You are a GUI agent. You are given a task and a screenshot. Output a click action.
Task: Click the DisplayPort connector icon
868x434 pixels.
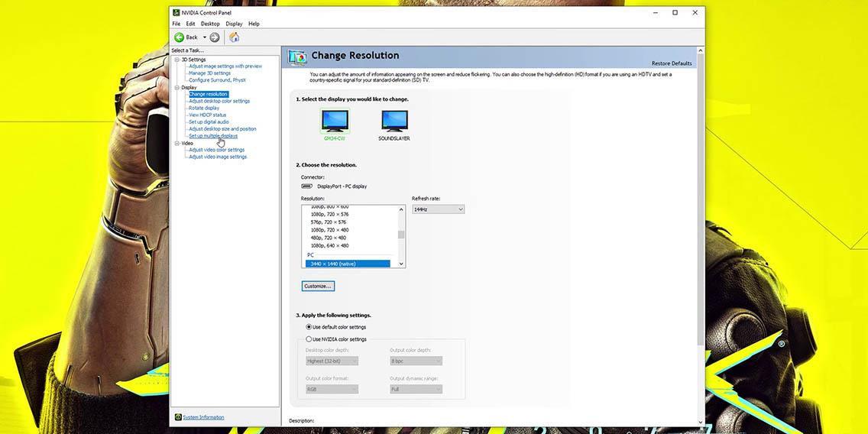coord(306,186)
